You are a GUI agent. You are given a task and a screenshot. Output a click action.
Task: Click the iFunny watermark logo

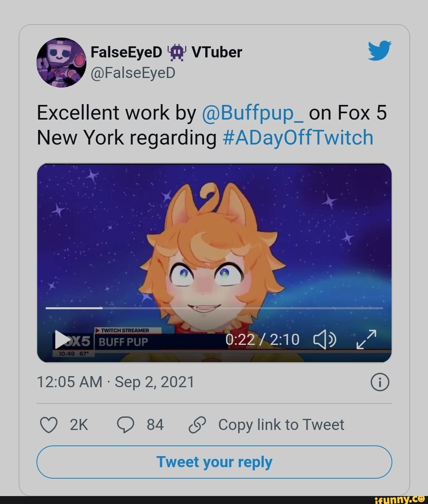[399, 499]
